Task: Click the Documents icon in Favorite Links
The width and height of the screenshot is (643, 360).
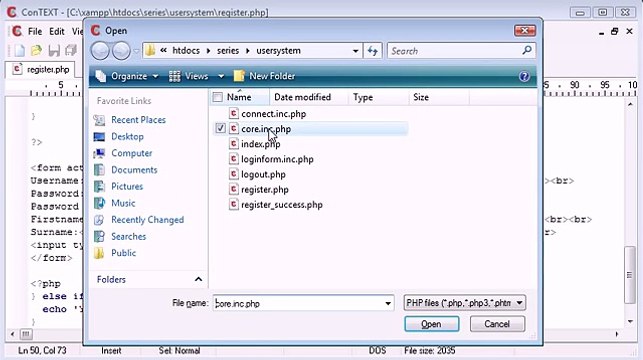Action: click(x=99, y=170)
